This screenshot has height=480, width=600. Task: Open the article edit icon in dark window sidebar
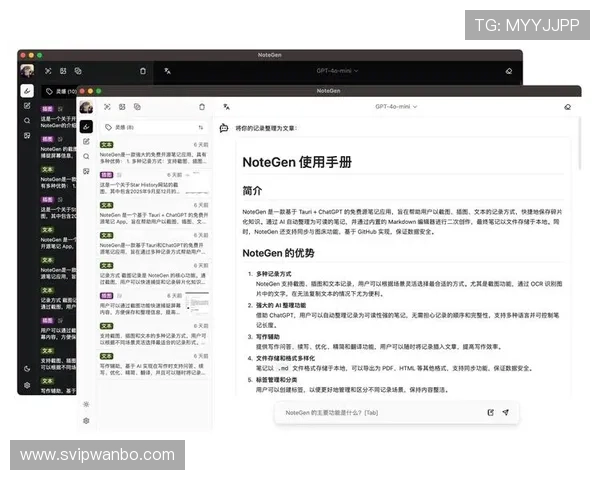[27, 106]
